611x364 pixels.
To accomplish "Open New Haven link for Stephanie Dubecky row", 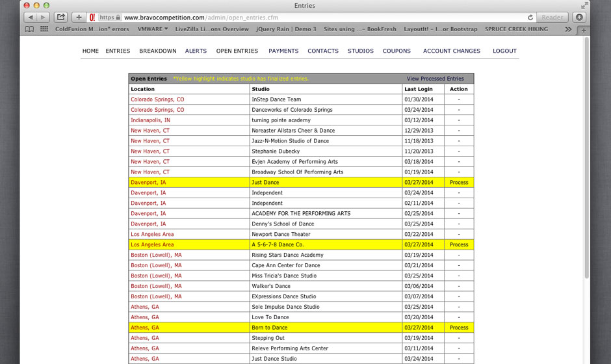I will [150, 151].
